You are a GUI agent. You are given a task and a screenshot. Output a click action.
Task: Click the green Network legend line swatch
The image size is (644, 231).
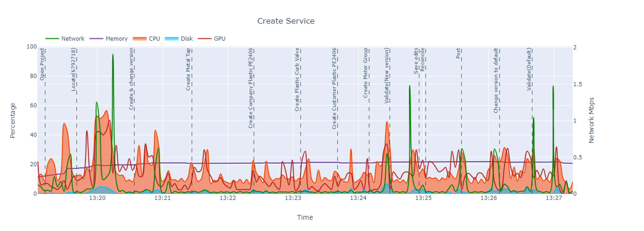52,39
